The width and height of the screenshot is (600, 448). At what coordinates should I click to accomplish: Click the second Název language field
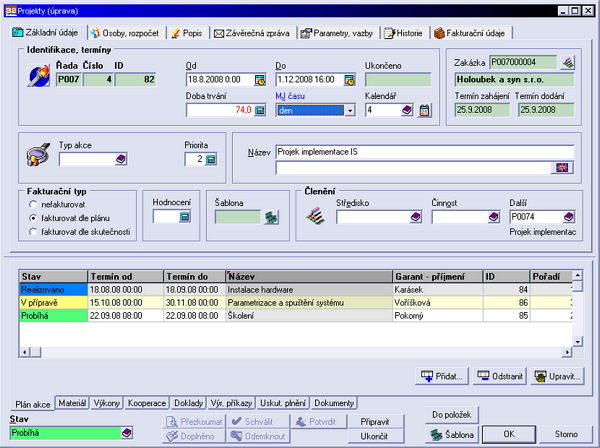tap(413, 168)
